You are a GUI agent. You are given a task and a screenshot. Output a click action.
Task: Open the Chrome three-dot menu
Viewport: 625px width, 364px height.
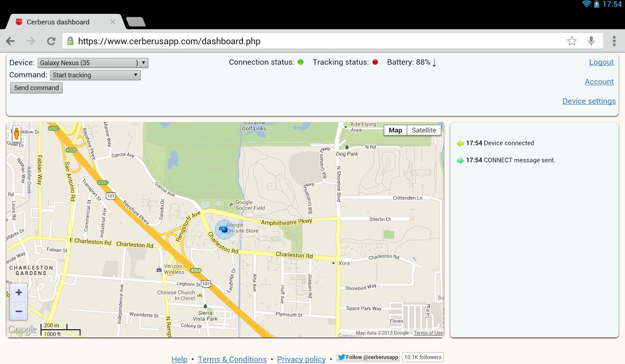tap(614, 41)
